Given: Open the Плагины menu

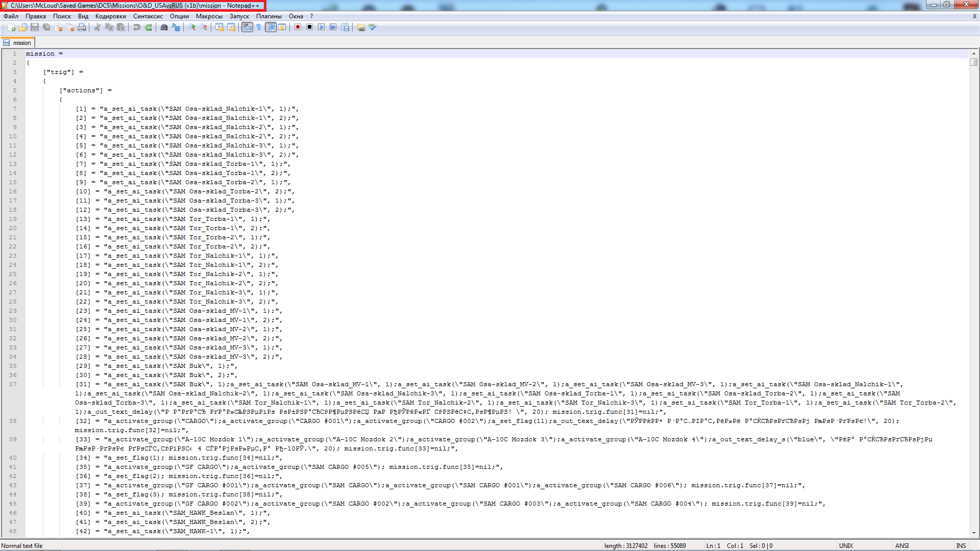Looking at the screenshot, I should coord(269,16).
